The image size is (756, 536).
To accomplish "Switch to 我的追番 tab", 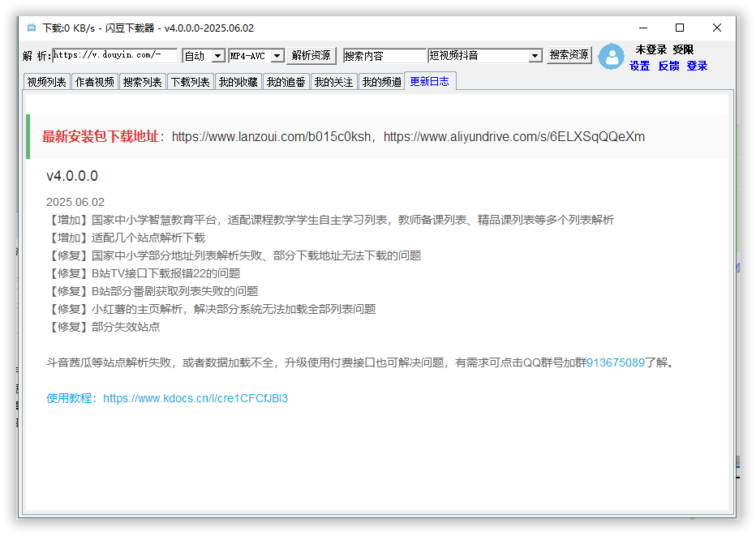I will [x=286, y=82].
